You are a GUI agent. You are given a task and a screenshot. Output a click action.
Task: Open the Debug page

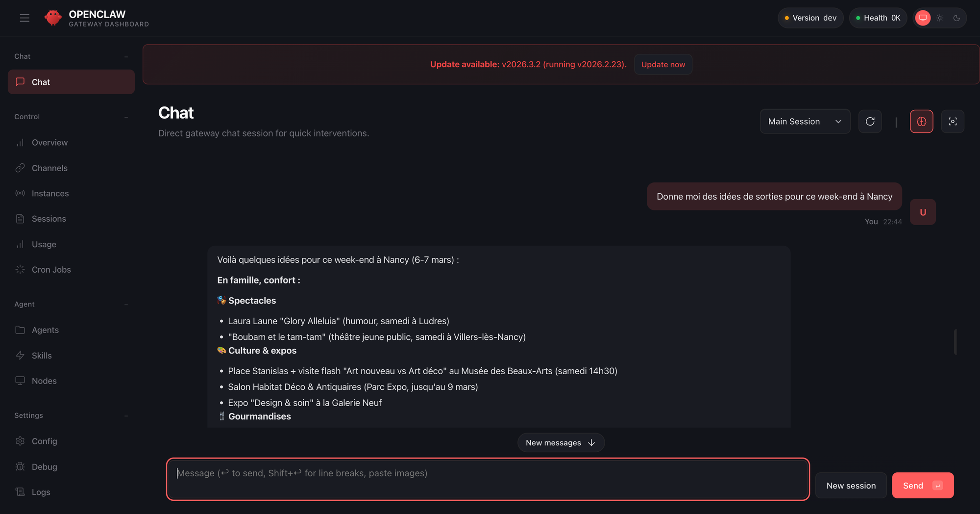click(44, 467)
